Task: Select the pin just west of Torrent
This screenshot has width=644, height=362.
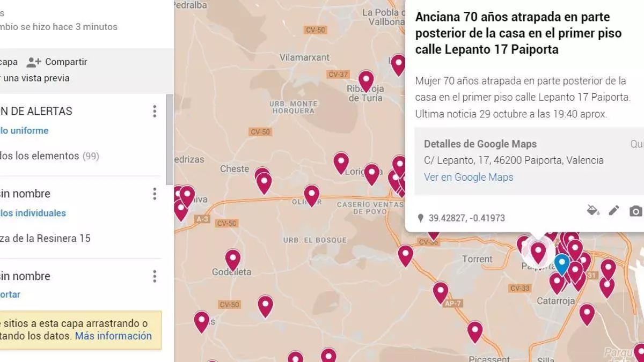Action: (x=406, y=255)
